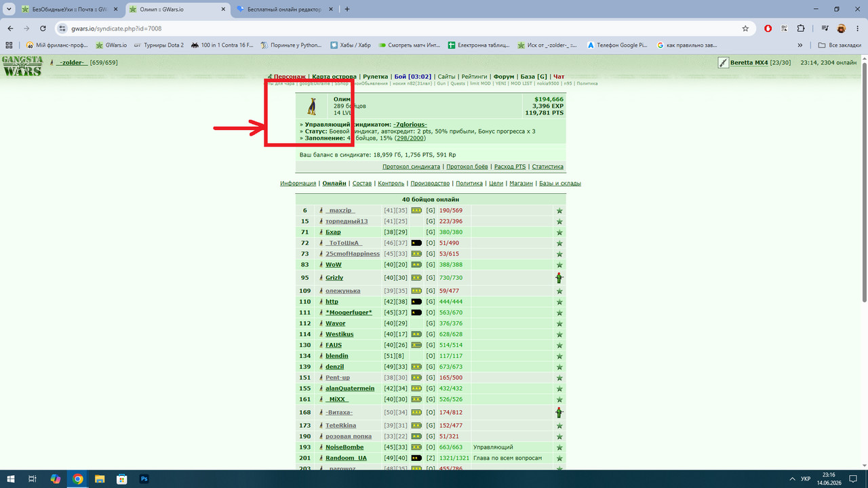The image size is (868, 488).
Task: Open Бой [03:02] in navigation
Action: click(x=412, y=77)
